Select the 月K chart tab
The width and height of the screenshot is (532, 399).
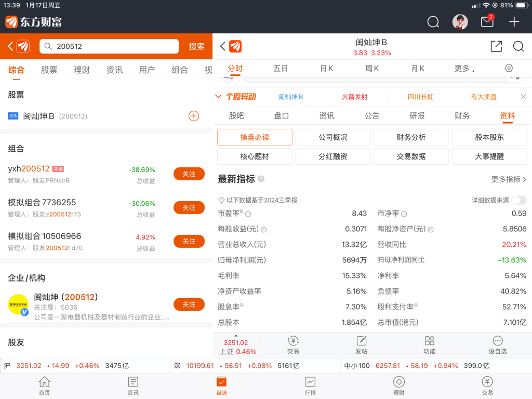[x=418, y=69]
